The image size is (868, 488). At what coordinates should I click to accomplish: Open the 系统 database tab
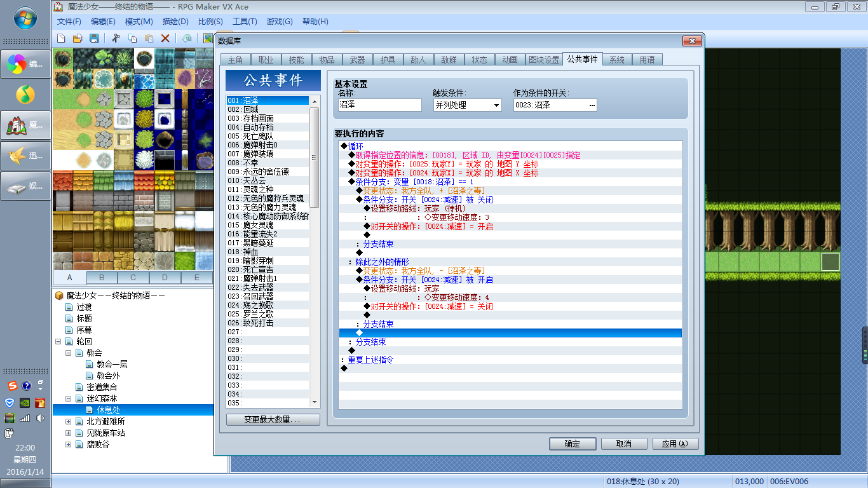point(616,60)
